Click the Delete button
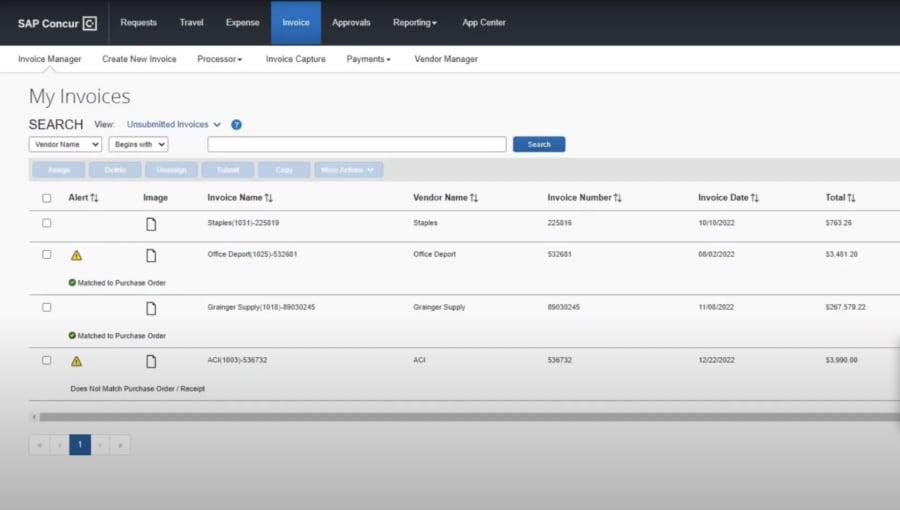The height and width of the screenshot is (510, 900). 115,170
